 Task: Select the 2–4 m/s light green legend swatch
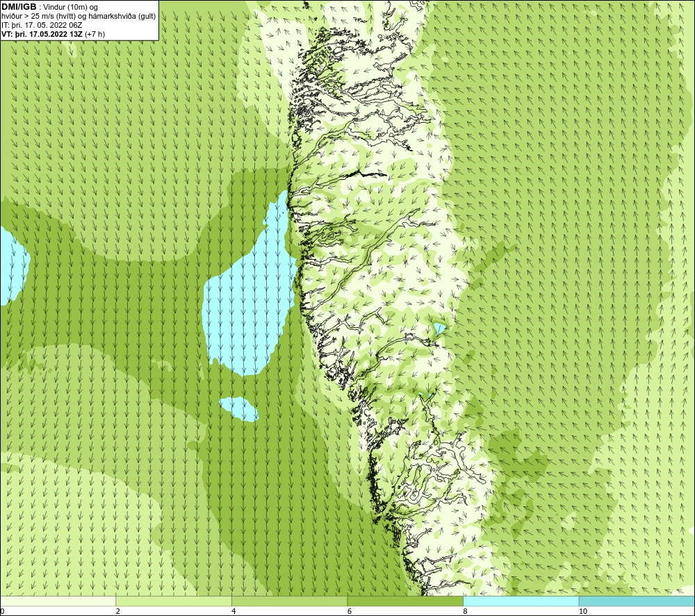coord(174,601)
